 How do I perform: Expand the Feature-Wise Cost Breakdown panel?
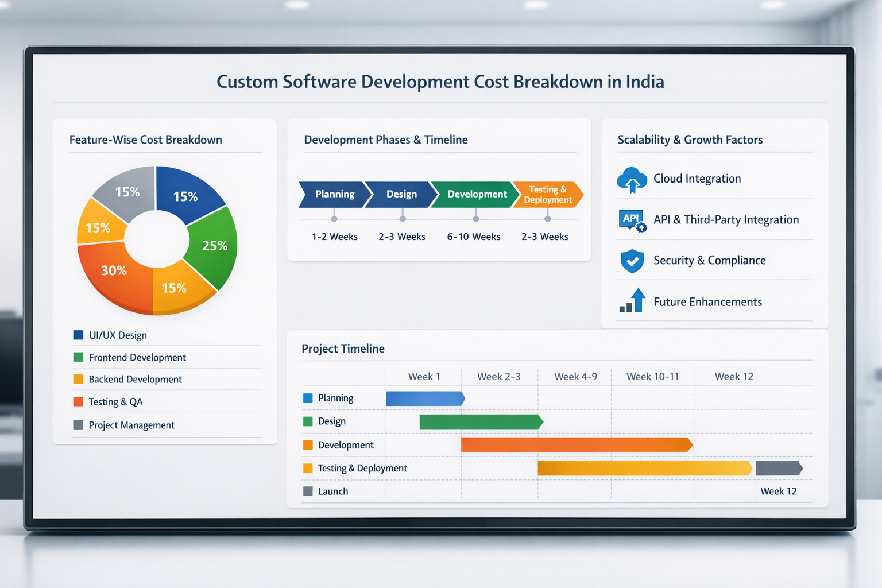coord(146,139)
